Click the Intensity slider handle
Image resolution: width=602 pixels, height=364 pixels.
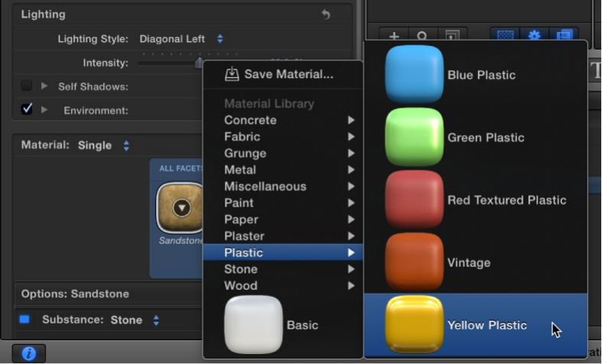[199, 63]
